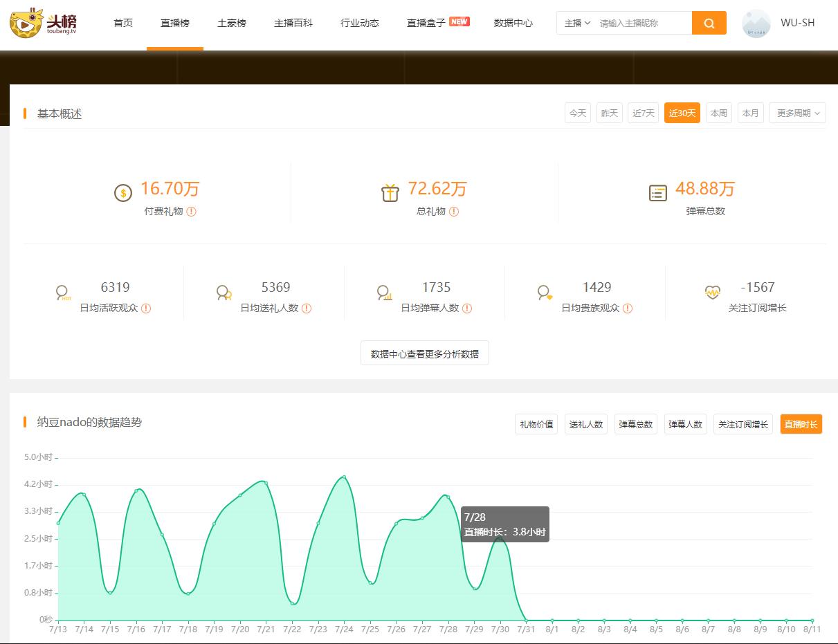Toggle the 弹幕人数 metric view
This screenshot has height=644, width=838.
(x=685, y=424)
